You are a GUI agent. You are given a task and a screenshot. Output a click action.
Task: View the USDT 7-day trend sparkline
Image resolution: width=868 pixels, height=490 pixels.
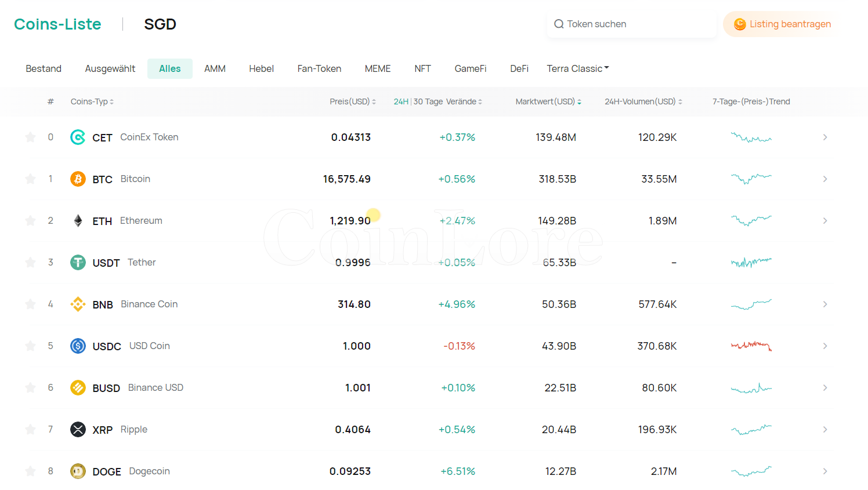(751, 262)
